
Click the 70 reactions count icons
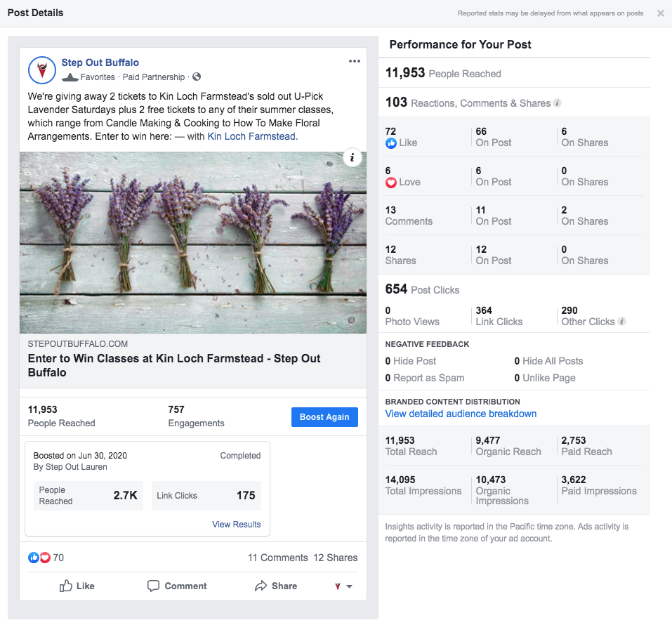tap(46, 558)
